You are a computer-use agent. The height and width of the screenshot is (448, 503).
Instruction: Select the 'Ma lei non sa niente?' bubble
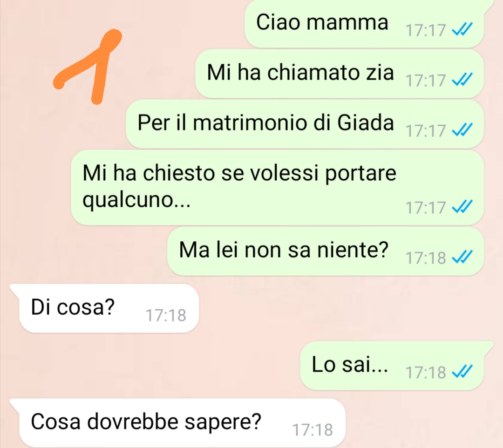click(x=325, y=251)
